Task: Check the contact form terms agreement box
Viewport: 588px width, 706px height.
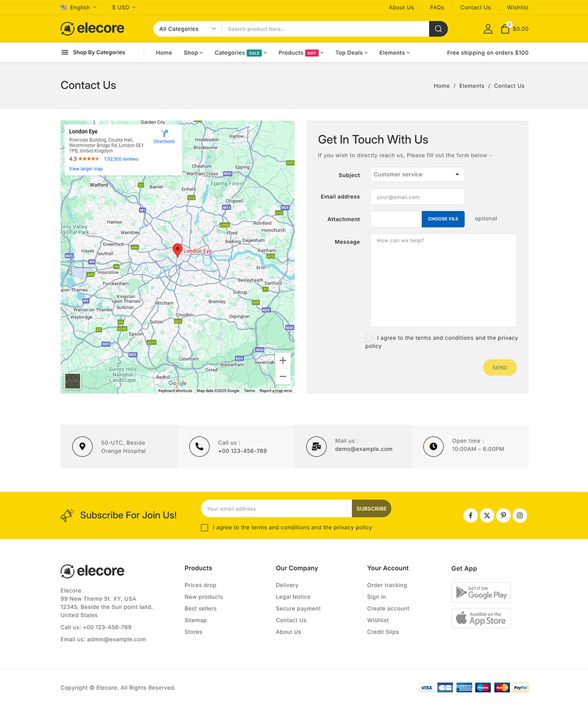Action: click(369, 338)
